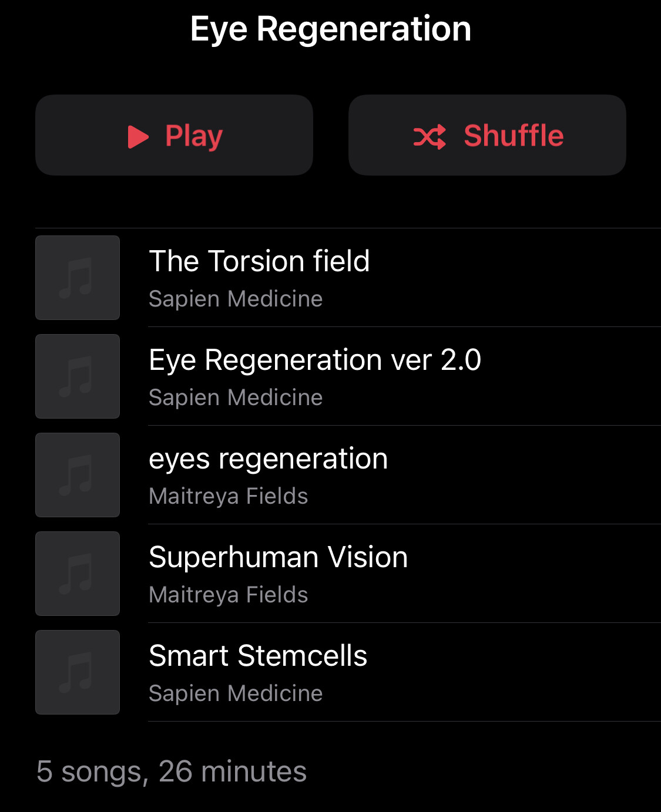Click Maitreya Fields under eyes regeneration
Image resolution: width=661 pixels, height=812 pixels.
(x=229, y=496)
